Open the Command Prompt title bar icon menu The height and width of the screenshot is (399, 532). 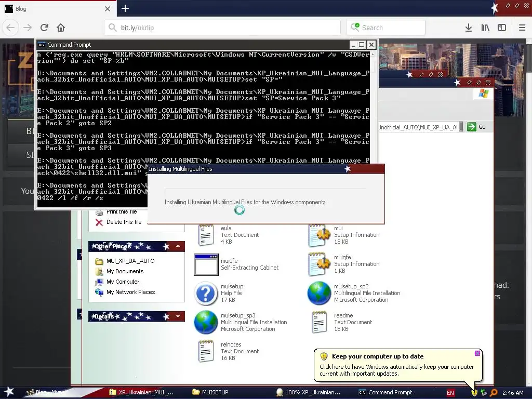pyautogui.click(x=42, y=45)
